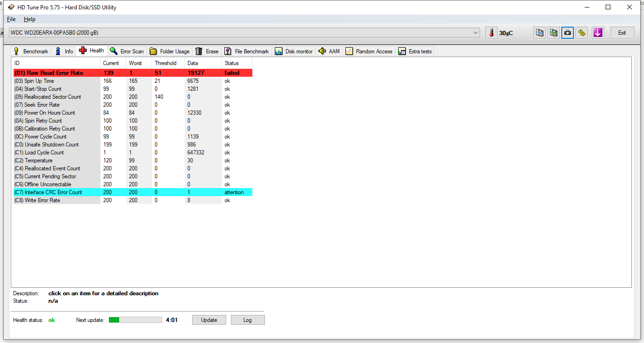The height and width of the screenshot is (343, 644).
Task: Select the Power On Hours Count row
Action: [x=133, y=113]
